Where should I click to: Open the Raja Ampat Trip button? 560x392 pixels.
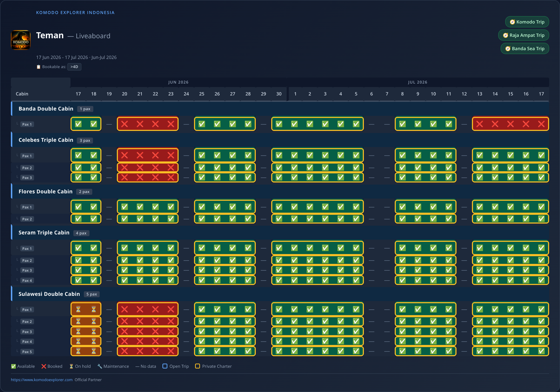(523, 35)
